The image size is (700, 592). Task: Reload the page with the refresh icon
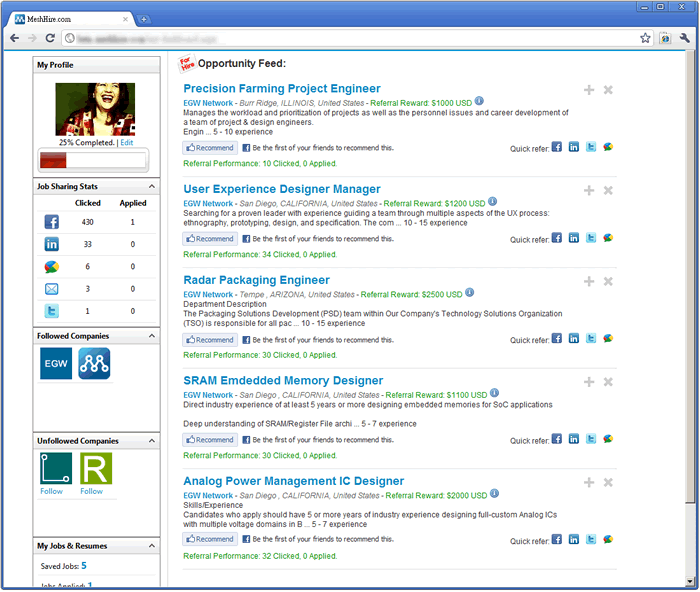click(50, 38)
